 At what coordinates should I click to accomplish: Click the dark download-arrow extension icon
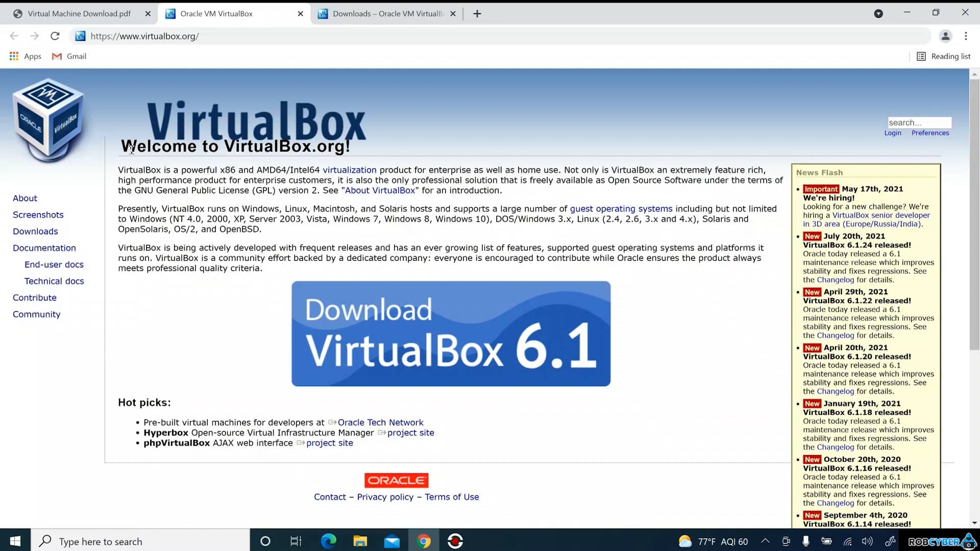click(878, 14)
